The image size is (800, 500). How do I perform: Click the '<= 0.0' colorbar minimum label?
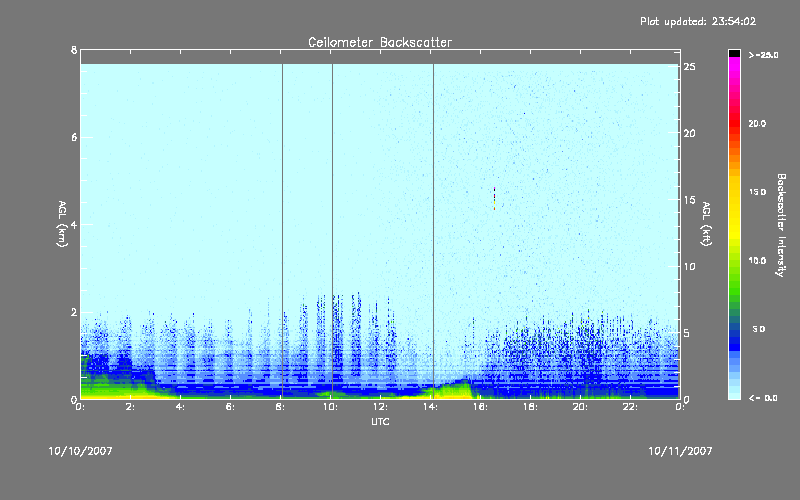pyautogui.click(x=763, y=398)
